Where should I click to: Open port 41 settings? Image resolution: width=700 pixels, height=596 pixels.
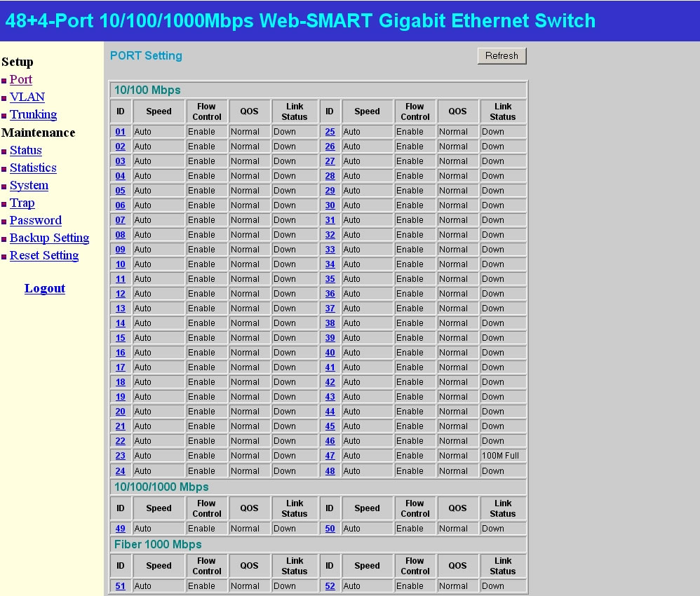pos(330,367)
